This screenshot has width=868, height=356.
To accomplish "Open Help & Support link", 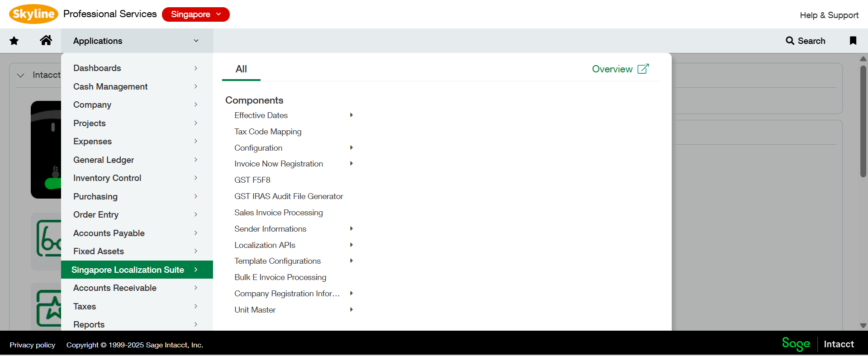I will pyautogui.click(x=829, y=15).
